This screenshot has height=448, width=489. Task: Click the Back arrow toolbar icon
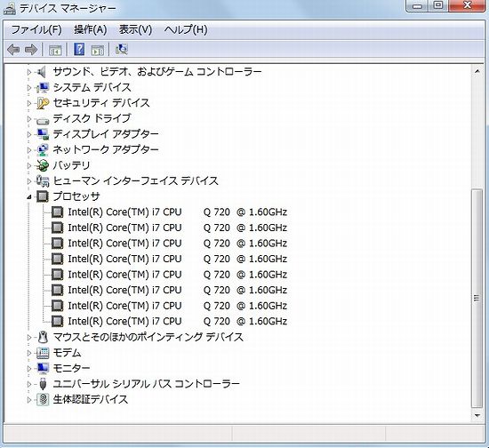(x=13, y=50)
